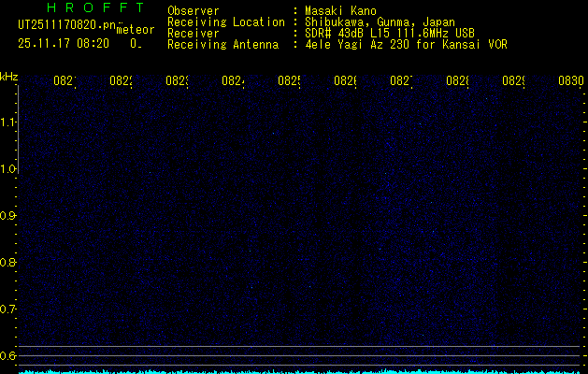Screen dimensions: 588x374
Task: Click the 0823 time marker
Action: click(x=177, y=80)
